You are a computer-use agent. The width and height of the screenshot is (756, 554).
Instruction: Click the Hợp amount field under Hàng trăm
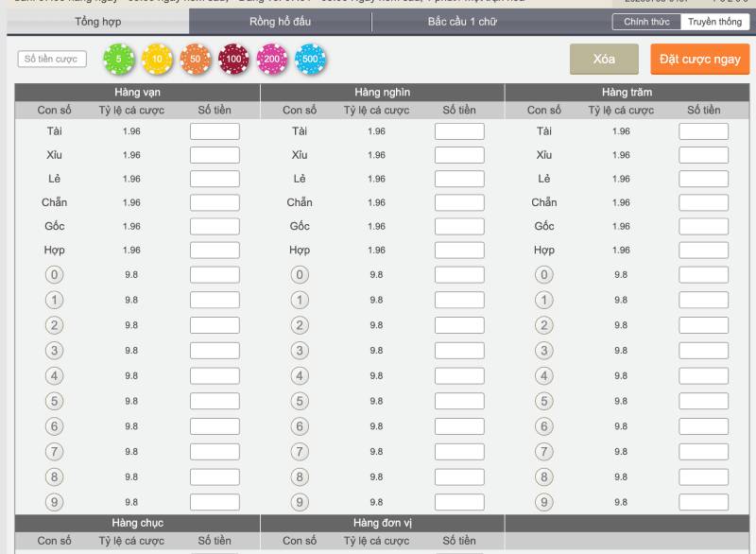[x=703, y=251]
